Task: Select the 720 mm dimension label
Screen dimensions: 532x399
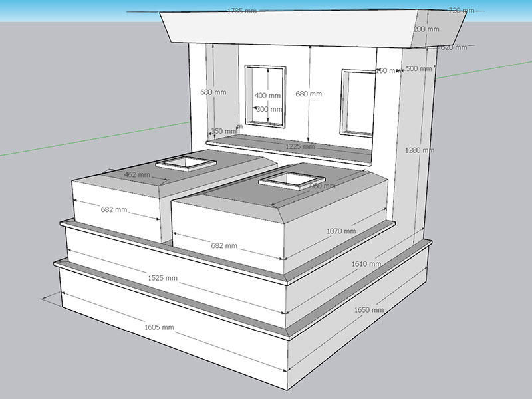Action: click(x=462, y=11)
